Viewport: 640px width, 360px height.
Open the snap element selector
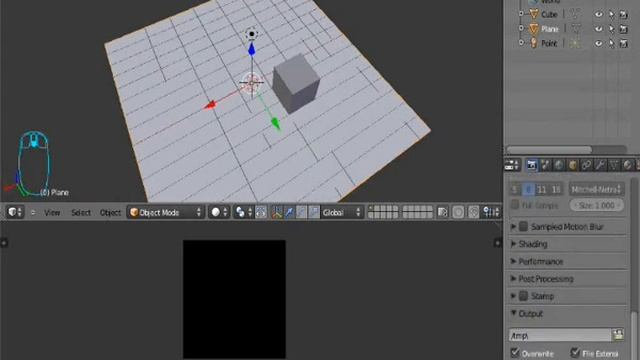point(491,212)
